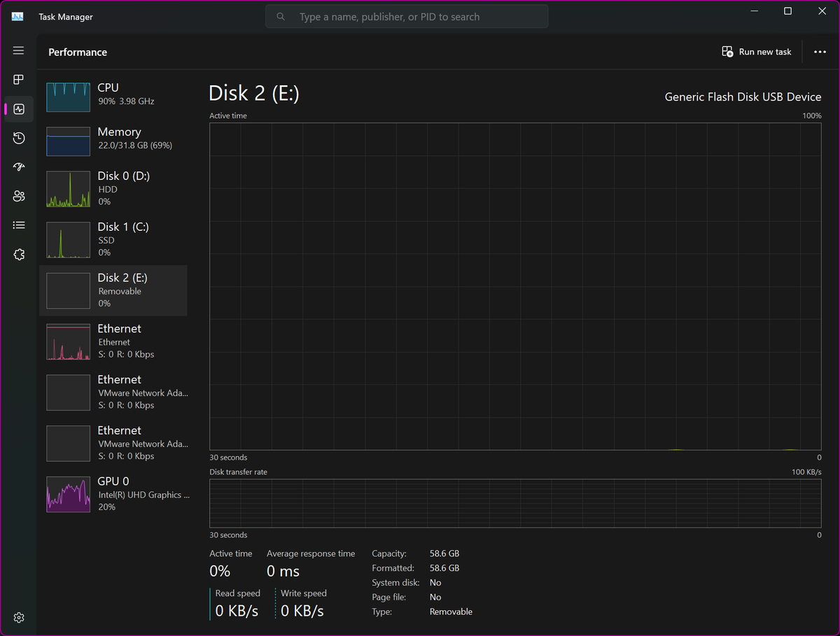Viewport: 840px width, 636px height.
Task: Open the Details page icon
Action: [19, 225]
